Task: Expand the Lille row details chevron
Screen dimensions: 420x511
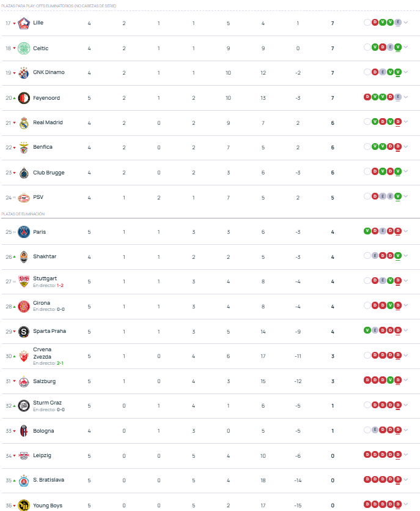Action: pyautogui.click(x=406, y=23)
